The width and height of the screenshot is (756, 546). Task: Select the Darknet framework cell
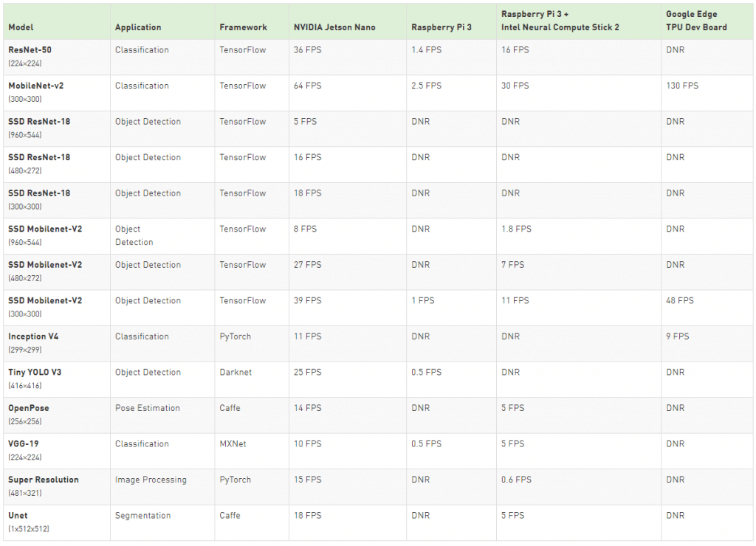coord(236,373)
